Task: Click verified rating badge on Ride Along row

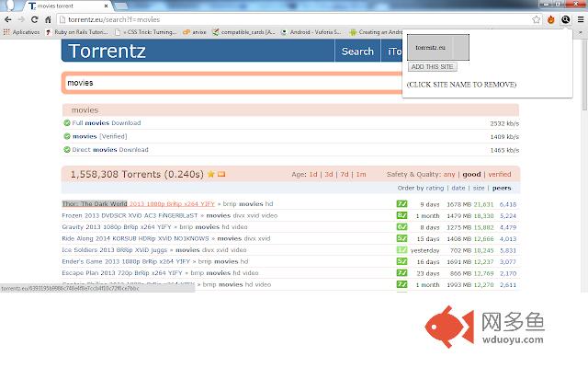Action: point(401,238)
